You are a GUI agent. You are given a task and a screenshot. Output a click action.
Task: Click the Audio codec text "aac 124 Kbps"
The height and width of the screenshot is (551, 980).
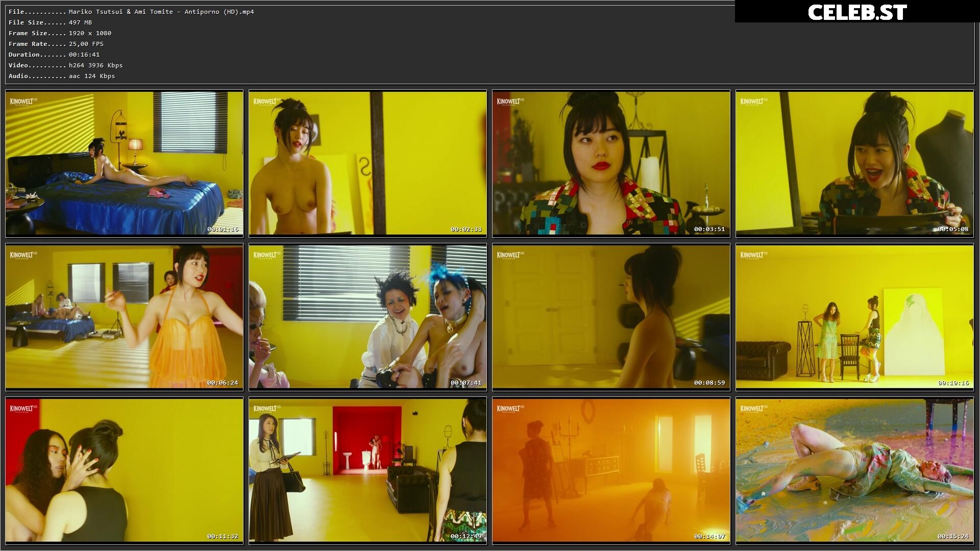(x=92, y=76)
